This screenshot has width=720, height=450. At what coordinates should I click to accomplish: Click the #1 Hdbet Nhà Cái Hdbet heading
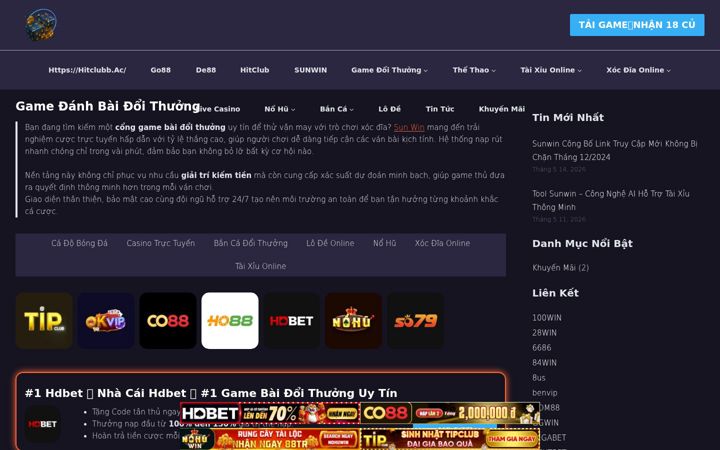coord(211,393)
